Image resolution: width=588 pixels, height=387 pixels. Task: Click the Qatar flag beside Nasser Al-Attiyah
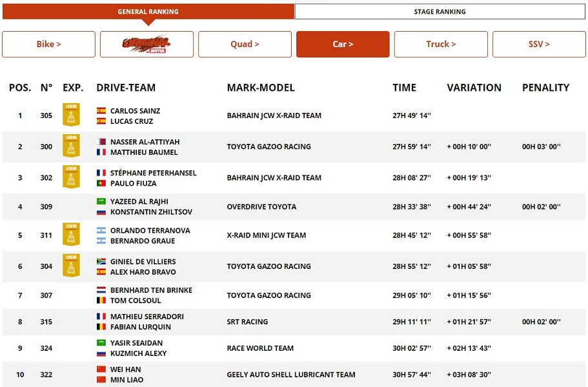(x=101, y=142)
